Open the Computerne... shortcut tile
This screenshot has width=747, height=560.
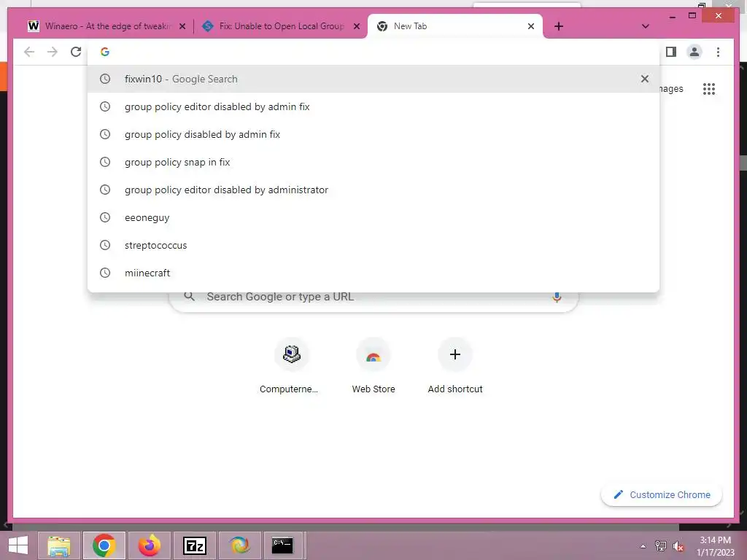(x=292, y=366)
